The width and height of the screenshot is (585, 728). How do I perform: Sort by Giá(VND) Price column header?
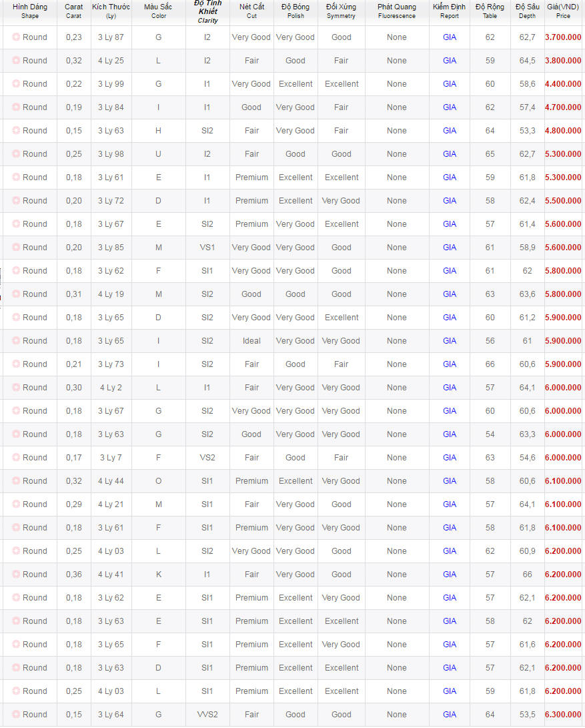pyautogui.click(x=563, y=11)
